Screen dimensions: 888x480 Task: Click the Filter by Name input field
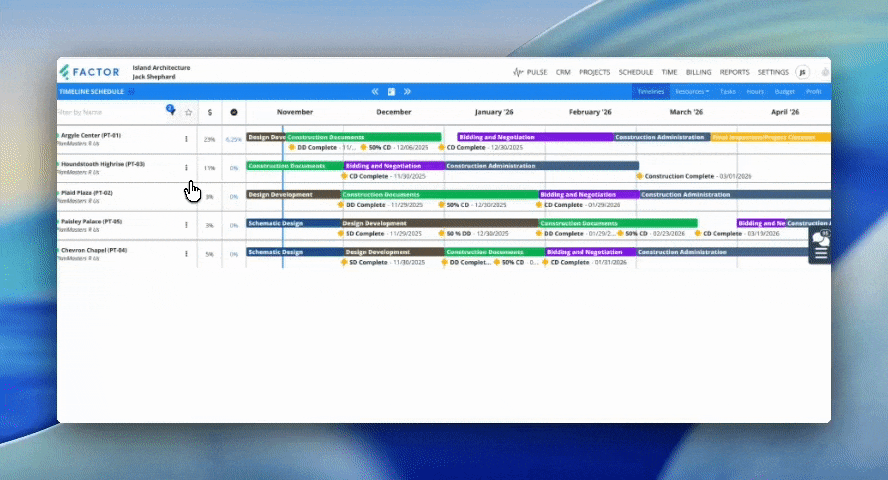[x=109, y=112]
